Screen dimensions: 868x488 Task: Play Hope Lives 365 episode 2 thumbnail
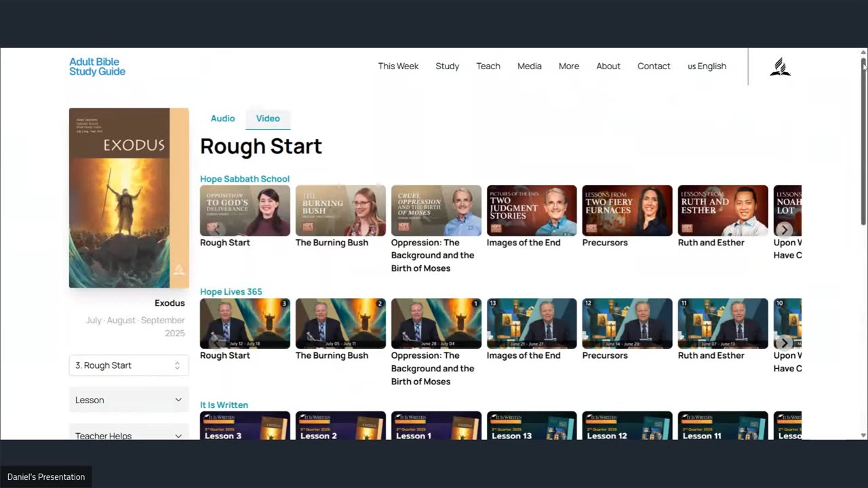coord(340,323)
